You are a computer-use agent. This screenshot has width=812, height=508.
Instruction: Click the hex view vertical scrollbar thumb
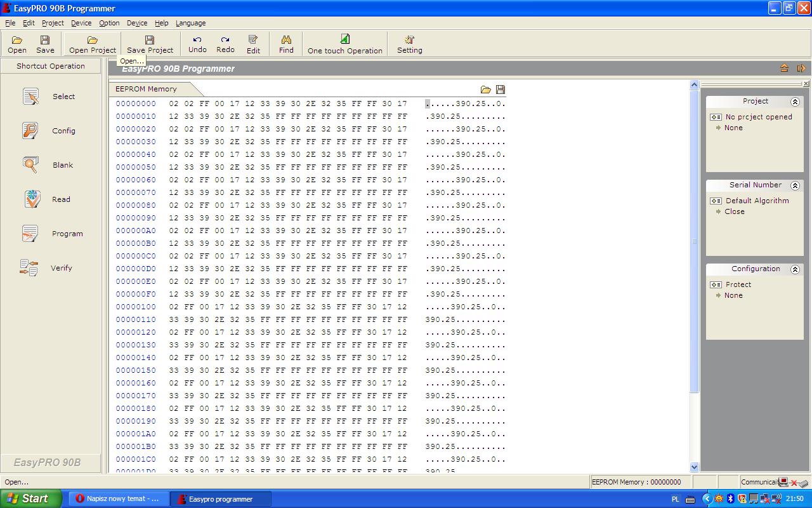(694, 241)
